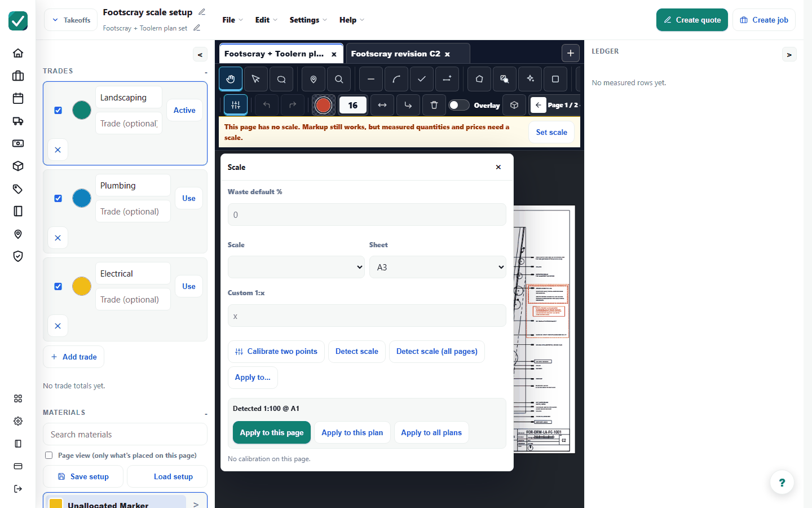The height and width of the screenshot is (508, 812).
Task: Edit the Footscray scale setup title pencil
Action: click(202, 12)
